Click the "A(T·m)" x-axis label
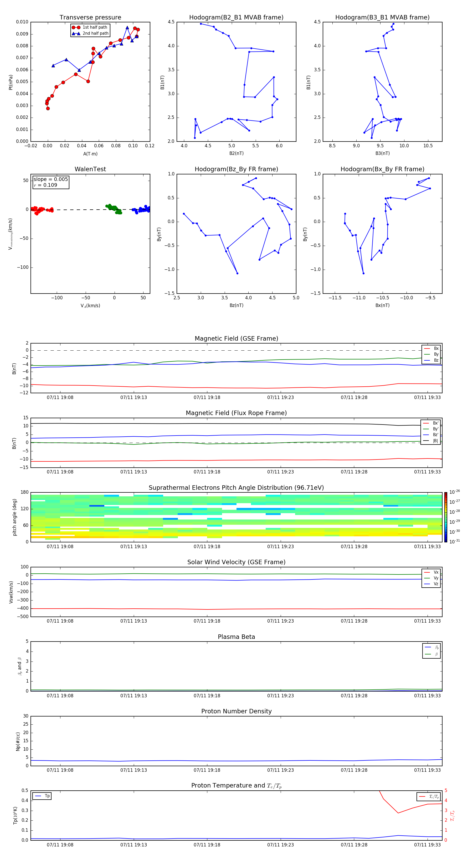The image size is (473, 868). (90, 154)
